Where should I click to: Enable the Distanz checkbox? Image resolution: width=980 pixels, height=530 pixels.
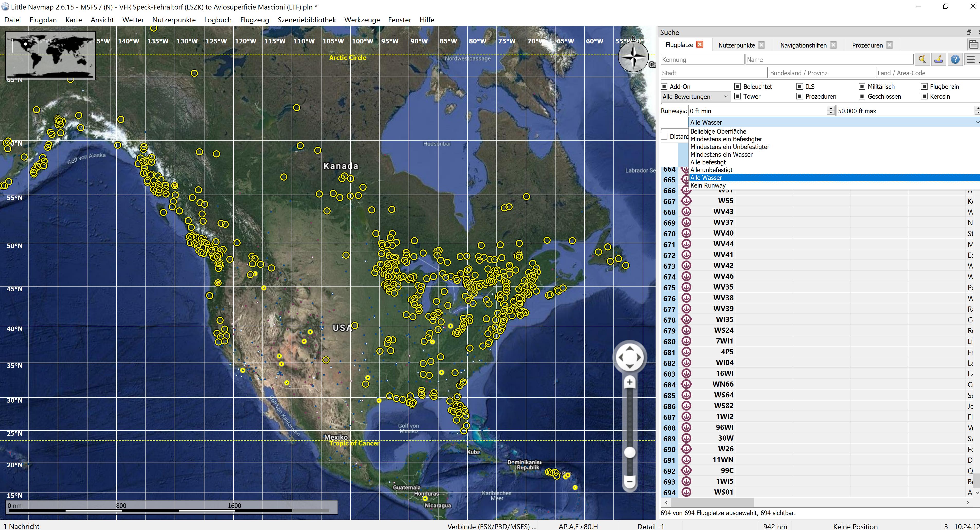click(x=664, y=136)
